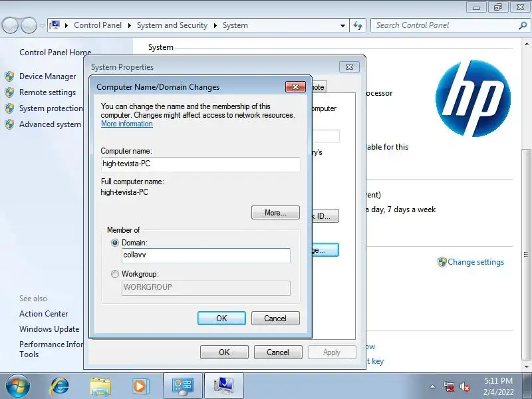Click the scroll down arrow of Control Panel
532x399 pixels.
pyautogui.click(x=527, y=367)
